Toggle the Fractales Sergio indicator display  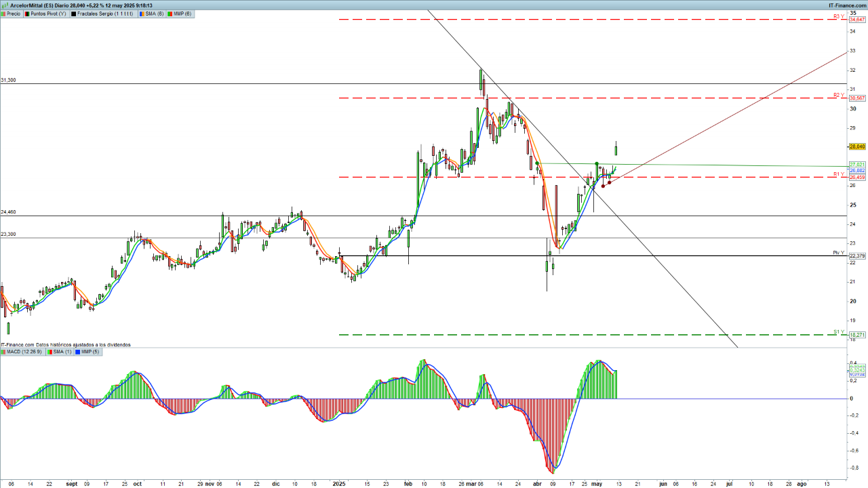74,14
